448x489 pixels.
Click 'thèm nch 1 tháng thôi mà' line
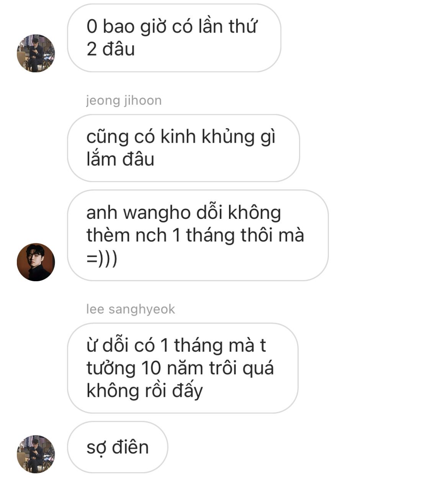pos(195,235)
